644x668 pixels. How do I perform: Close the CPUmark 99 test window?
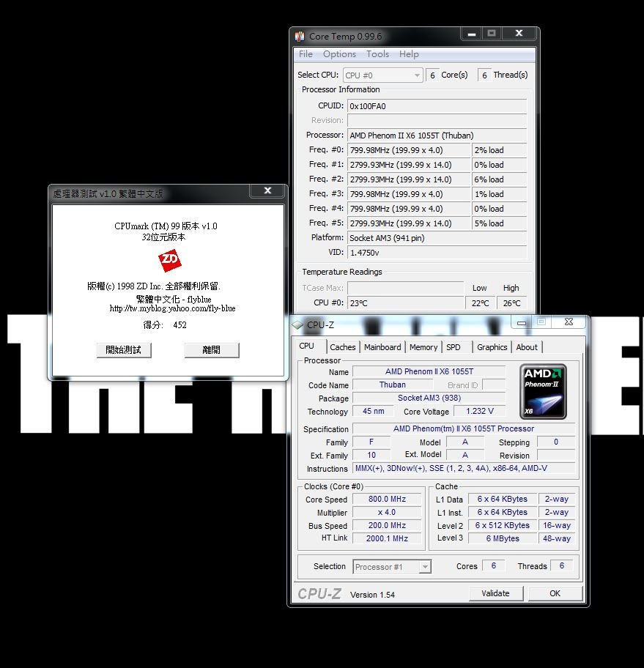point(267,191)
